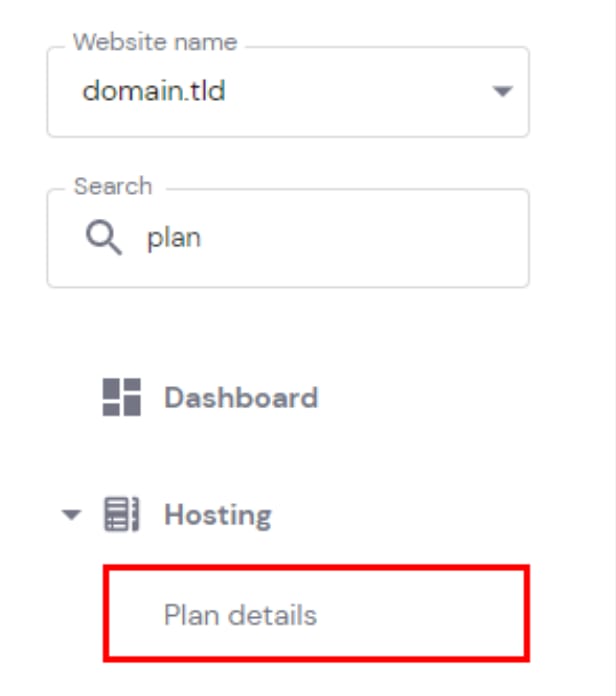Open the Website name dropdown arrow

coord(502,92)
